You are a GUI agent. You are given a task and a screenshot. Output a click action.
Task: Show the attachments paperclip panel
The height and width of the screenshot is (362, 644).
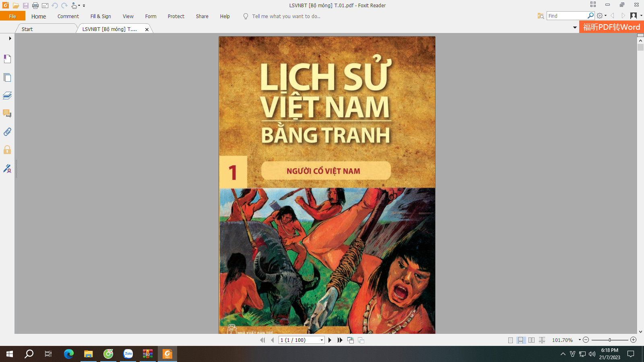(x=7, y=132)
